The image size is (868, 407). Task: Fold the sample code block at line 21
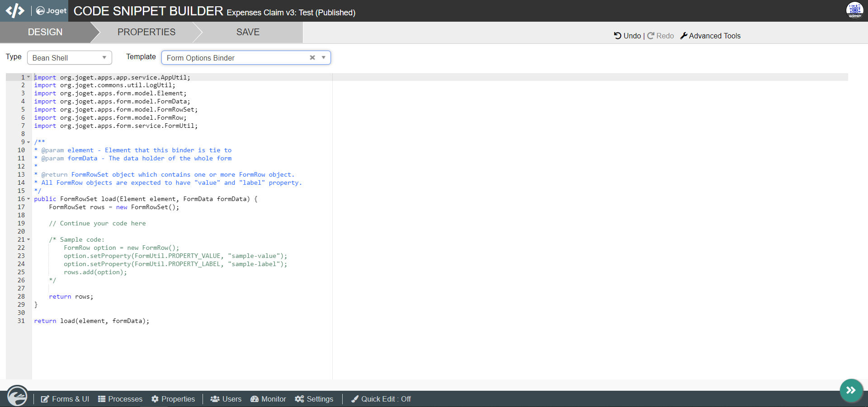(x=28, y=240)
